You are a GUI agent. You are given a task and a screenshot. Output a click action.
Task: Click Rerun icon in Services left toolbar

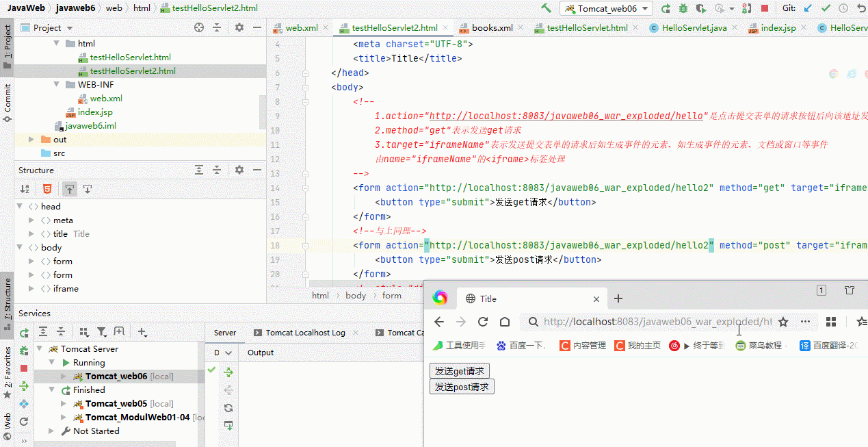[x=24, y=333]
